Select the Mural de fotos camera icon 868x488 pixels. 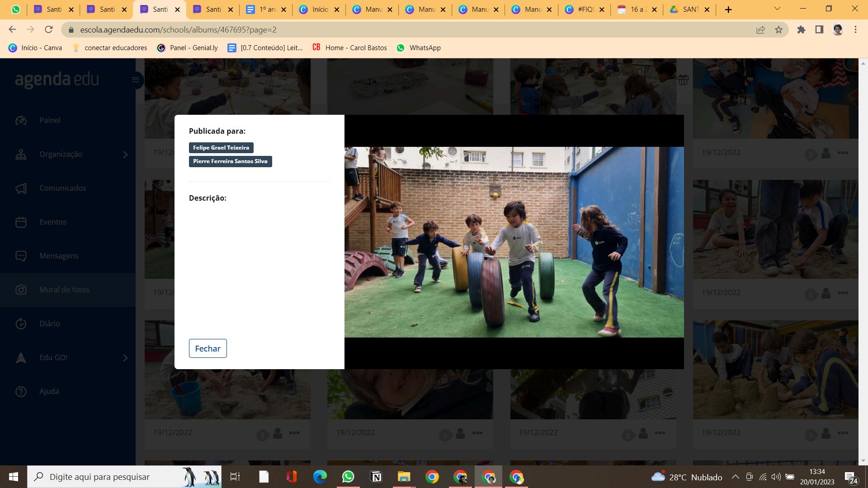tap(21, 290)
